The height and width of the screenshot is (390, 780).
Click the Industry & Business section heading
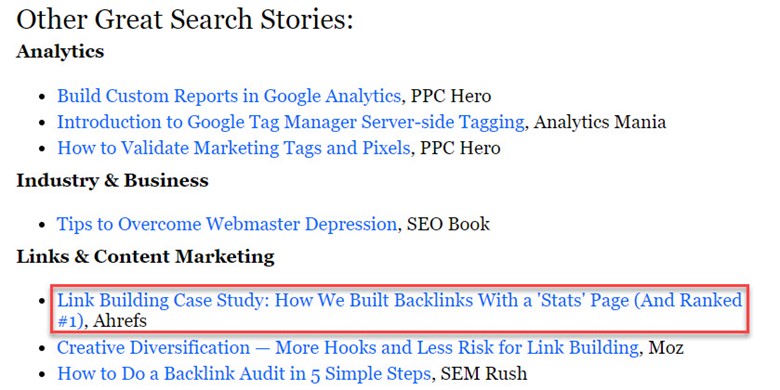click(x=112, y=180)
